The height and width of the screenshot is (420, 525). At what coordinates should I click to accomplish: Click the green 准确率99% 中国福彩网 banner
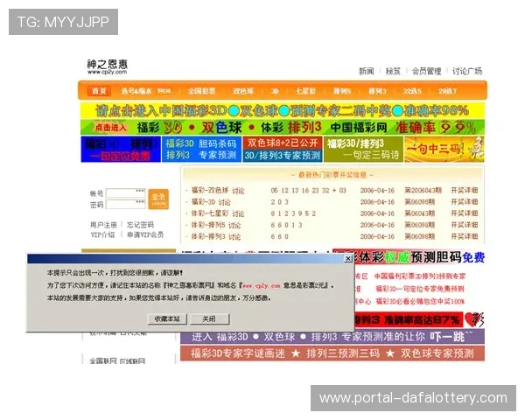coord(283,127)
